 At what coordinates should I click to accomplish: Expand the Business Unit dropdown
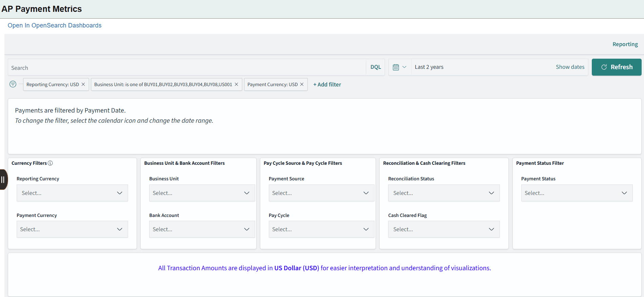click(202, 193)
